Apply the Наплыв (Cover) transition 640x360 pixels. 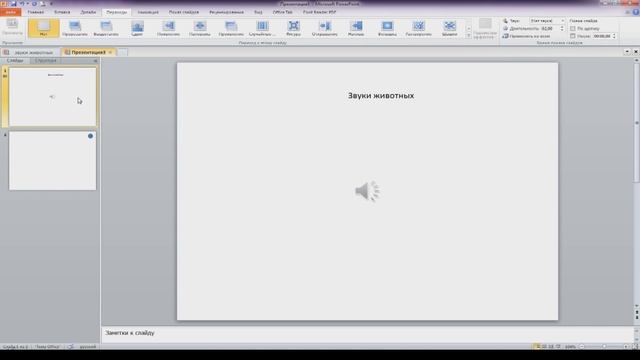pos(356,28)
